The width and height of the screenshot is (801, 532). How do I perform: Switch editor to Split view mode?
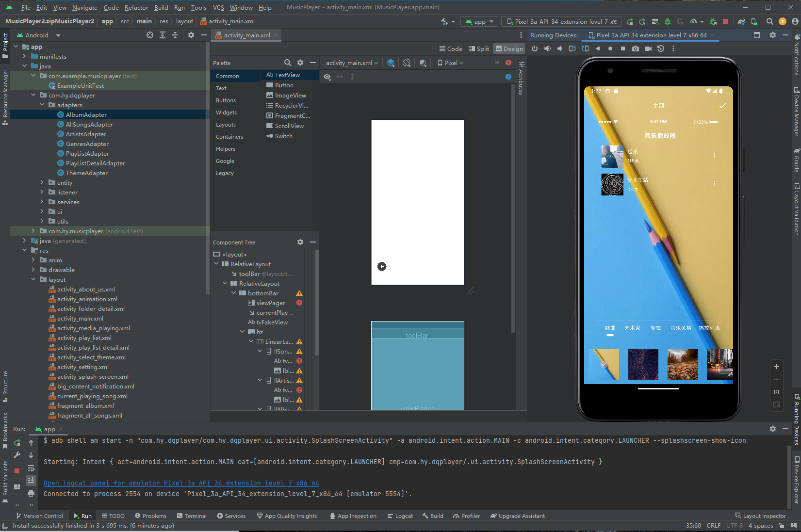479,48
